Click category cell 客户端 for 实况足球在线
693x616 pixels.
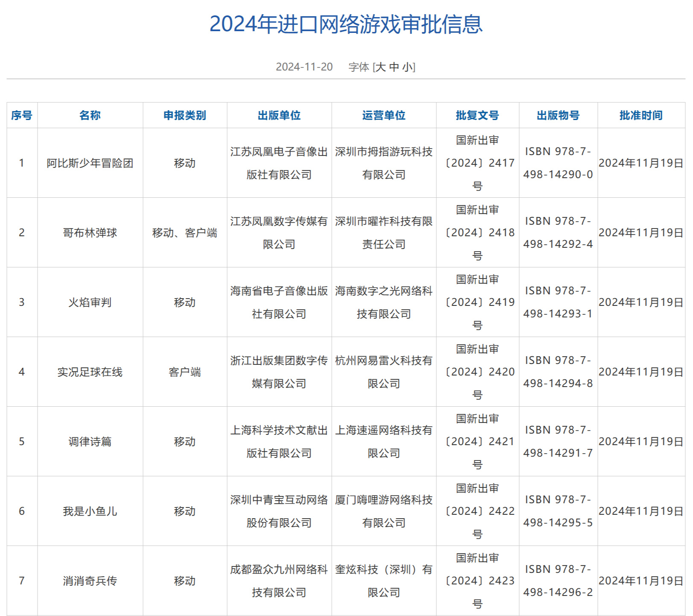tap(185, 372)
